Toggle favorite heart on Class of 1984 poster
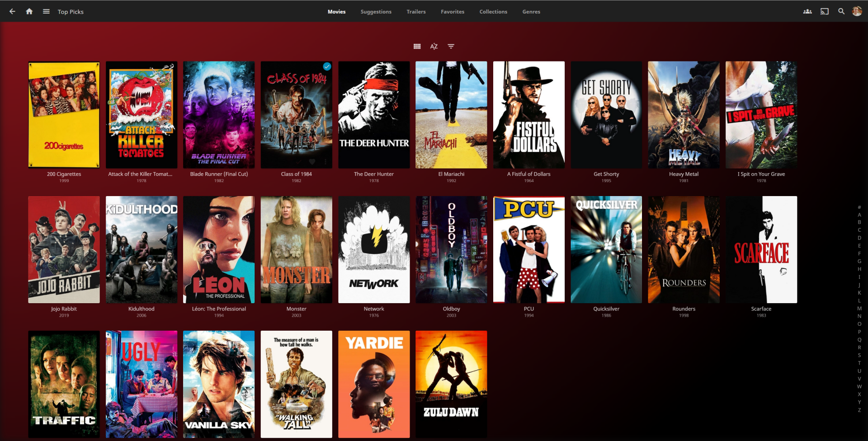This screenshot has height=441, width=868. pos(312,161)
